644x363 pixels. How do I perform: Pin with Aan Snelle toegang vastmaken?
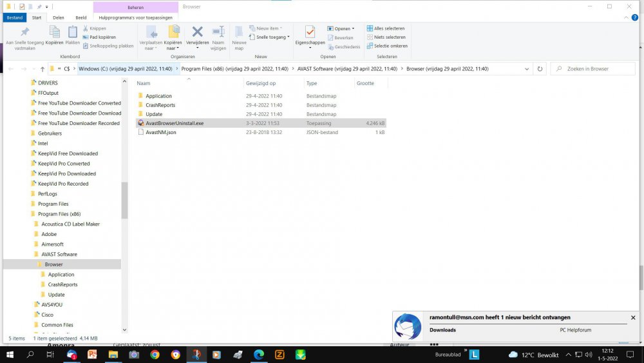(24, 34)
